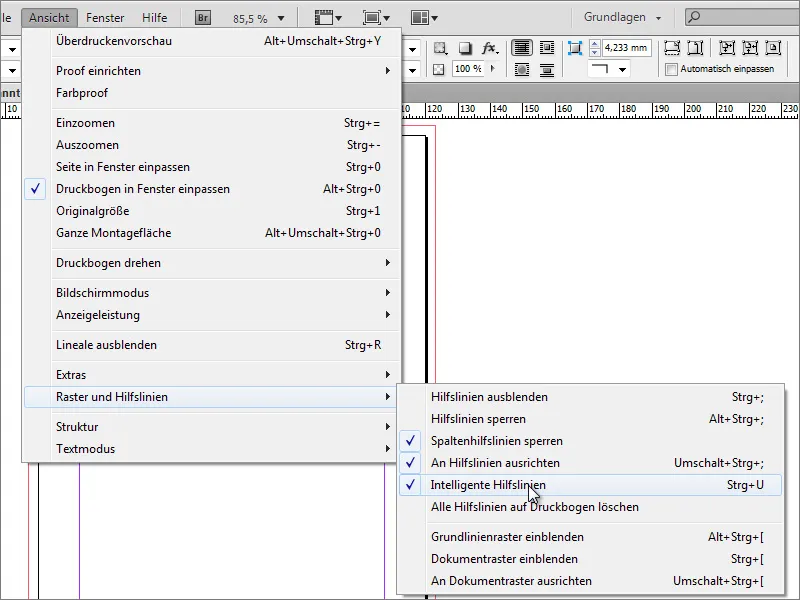Choose Auszoomen from the menu
This screenshot has width=800, height=600.
211,145
